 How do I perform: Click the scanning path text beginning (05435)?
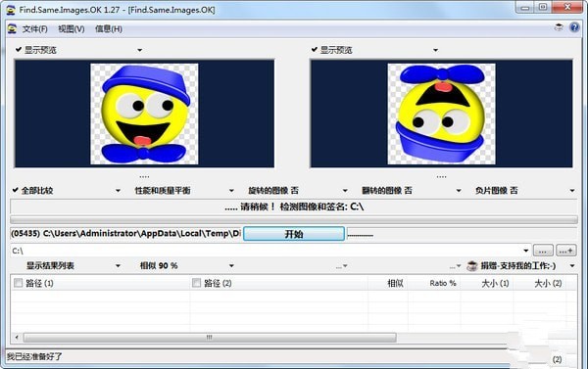(x=125, y=234)
